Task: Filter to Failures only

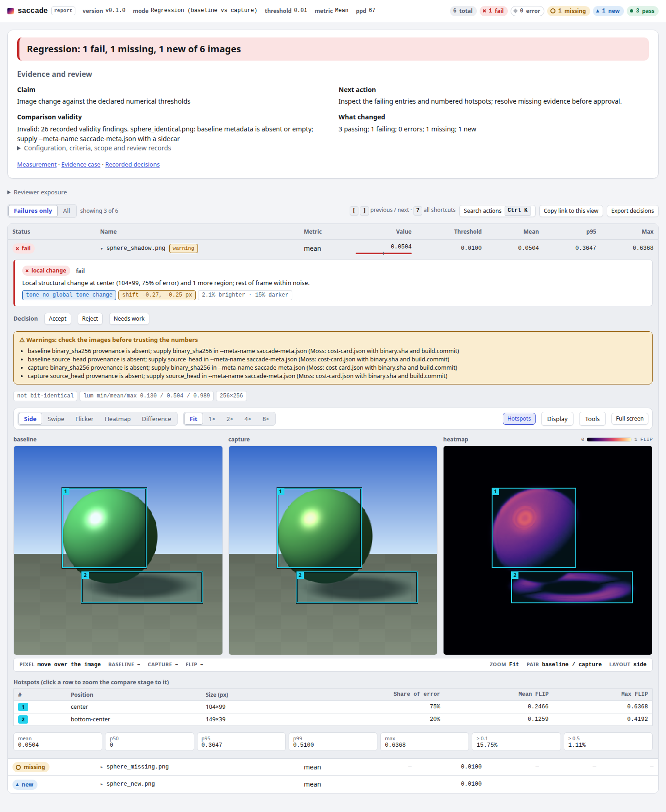Action: tap(33, 211)
